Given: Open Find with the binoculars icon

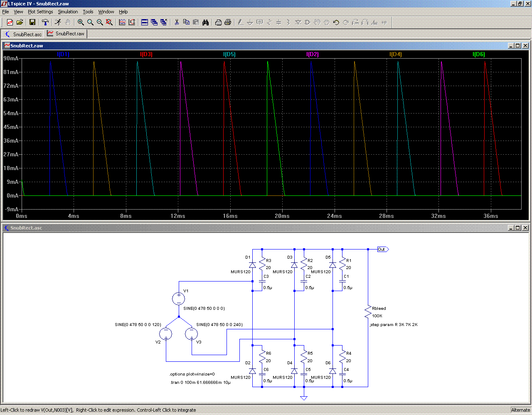Looking at the screenshot, I should pos(205,22).
